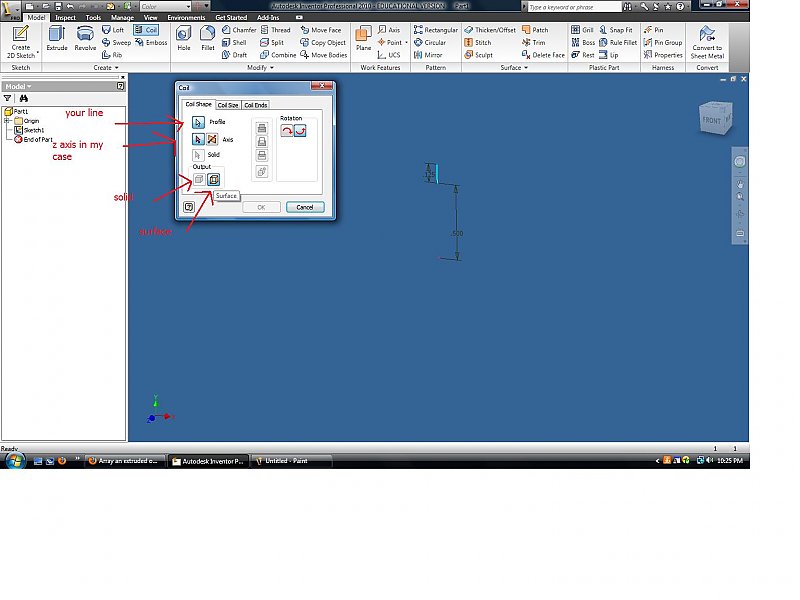Select the Rib tool
The width and height of the screenshot is (800, 600).
point(112,55)
